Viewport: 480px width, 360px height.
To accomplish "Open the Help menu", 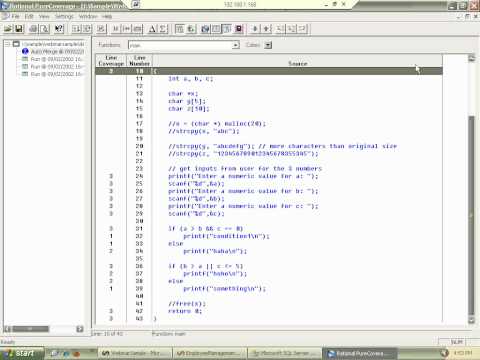I will (x=107, y=16).
